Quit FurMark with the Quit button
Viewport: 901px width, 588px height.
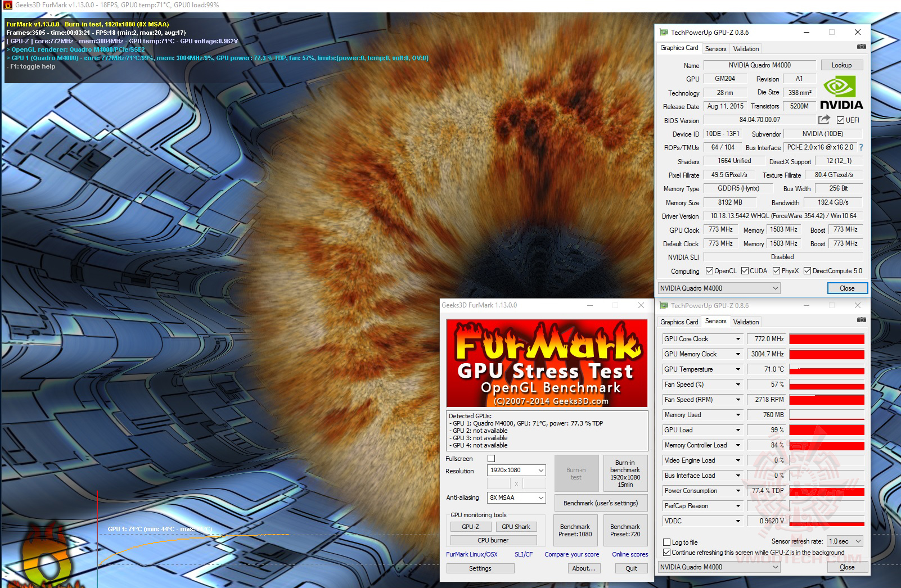tap(631, 568)
